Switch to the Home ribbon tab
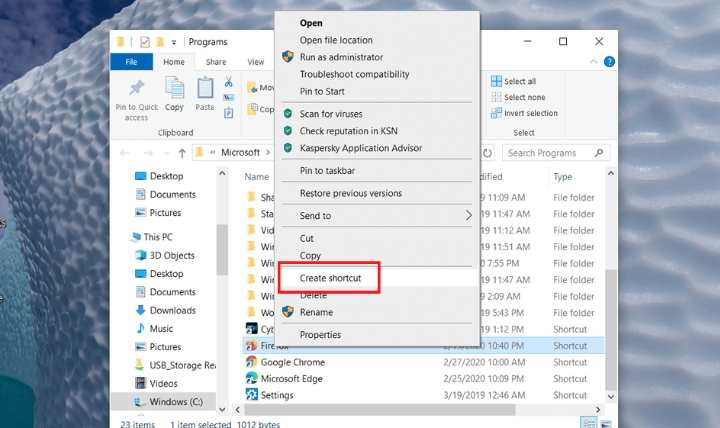The image size is (720, 428). pos(174,62)
